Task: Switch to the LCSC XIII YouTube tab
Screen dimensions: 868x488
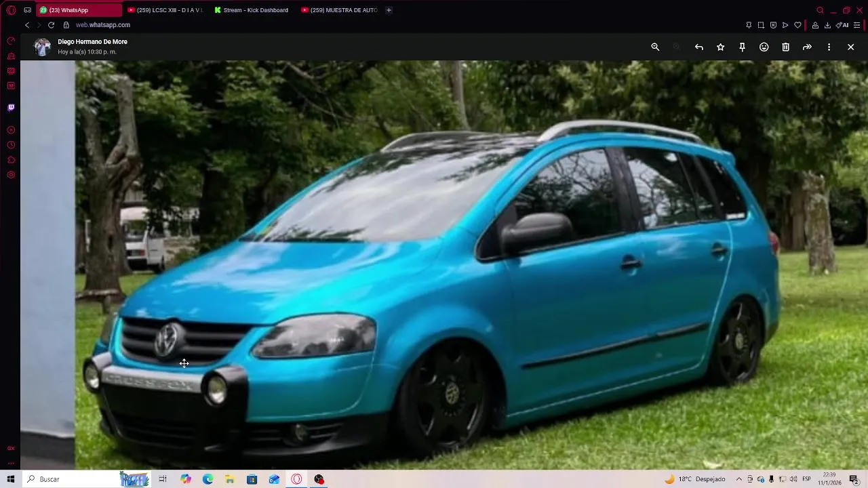Action: click(x=165, y=10)
